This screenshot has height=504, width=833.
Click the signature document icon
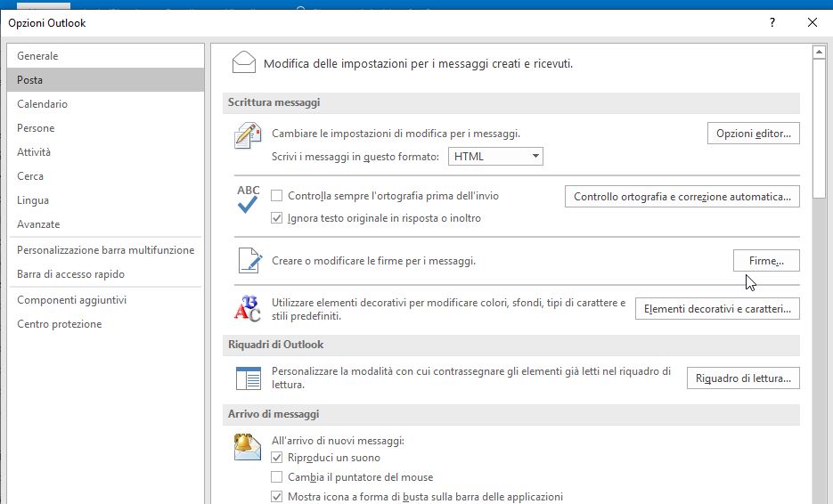tap(249, 261)
